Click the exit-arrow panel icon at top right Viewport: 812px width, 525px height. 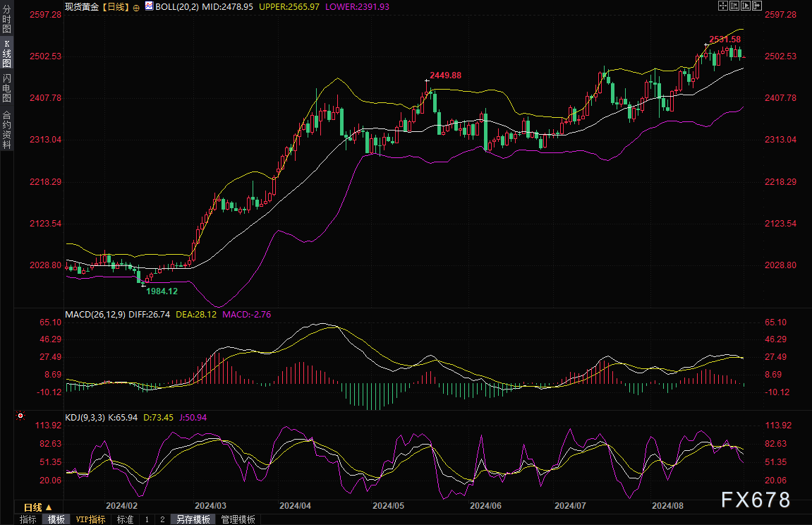point(758,6)
